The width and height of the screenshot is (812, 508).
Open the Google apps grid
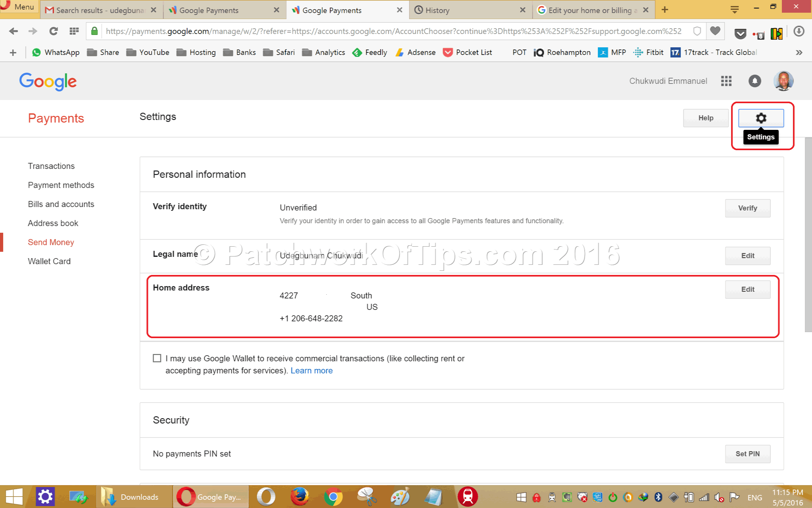click(726, 81)
